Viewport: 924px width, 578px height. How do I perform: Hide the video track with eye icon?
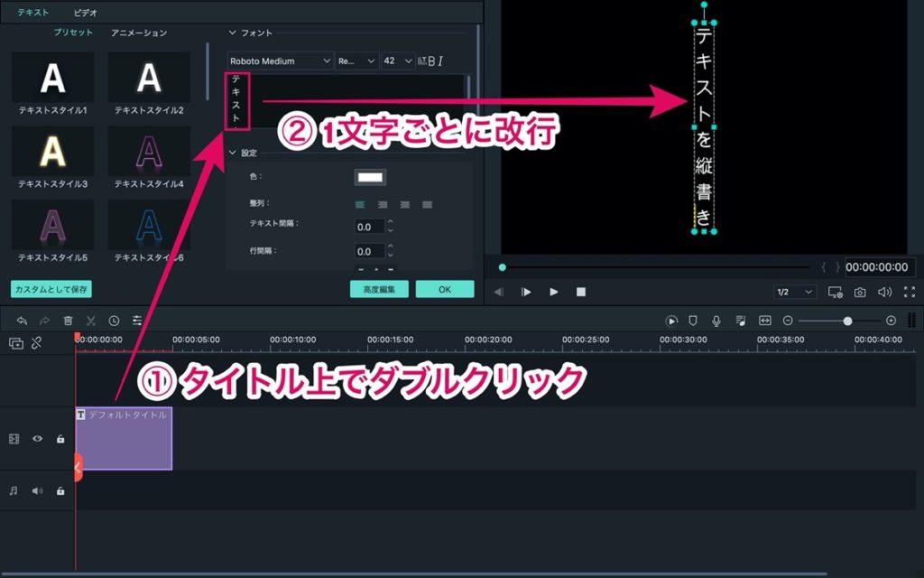37,439
